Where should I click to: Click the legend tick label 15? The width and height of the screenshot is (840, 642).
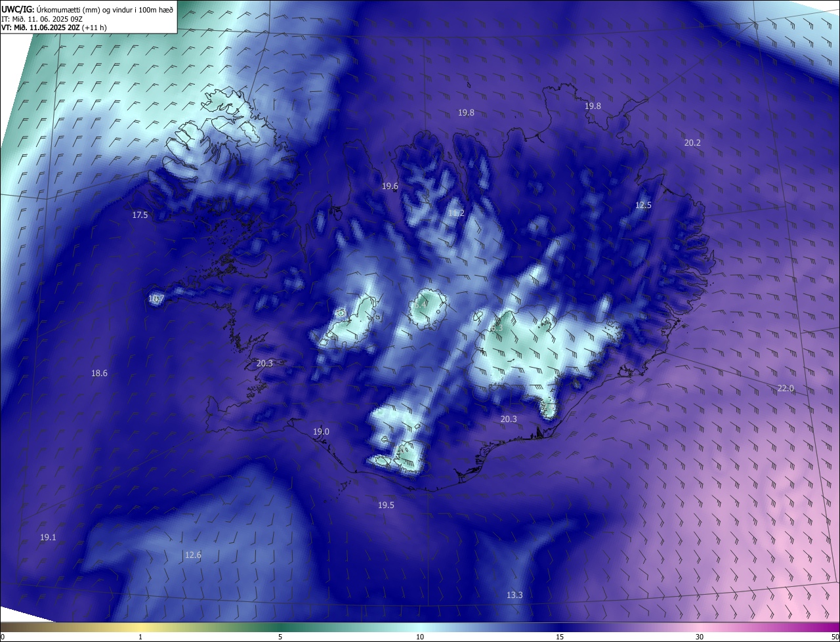coord(560,637)
